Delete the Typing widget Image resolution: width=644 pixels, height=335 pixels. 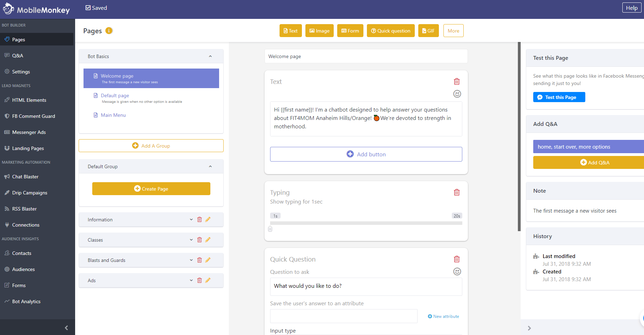[x=457, y=192]
